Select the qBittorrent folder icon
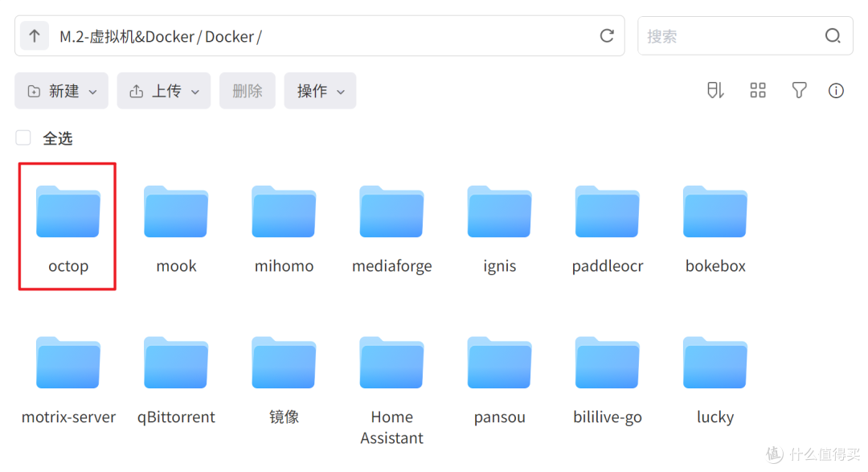The height and width of the screenshot is (472, 868). [x=176, y=363]
